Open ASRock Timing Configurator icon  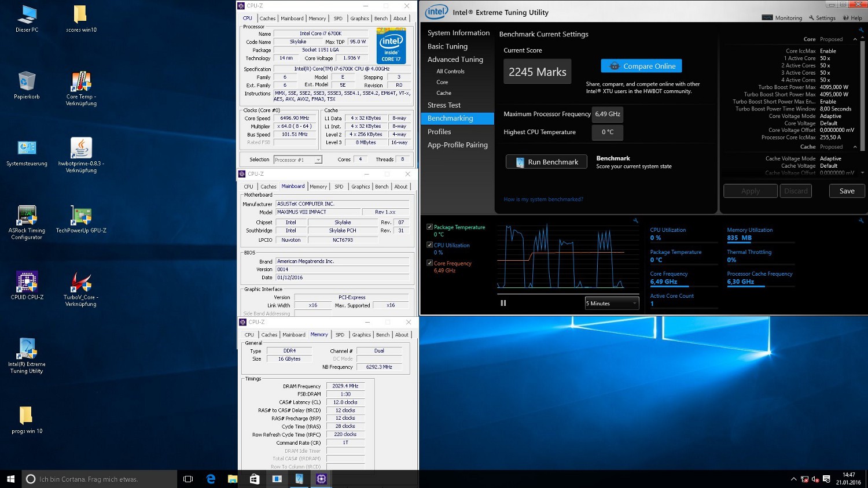pos(27,222)
